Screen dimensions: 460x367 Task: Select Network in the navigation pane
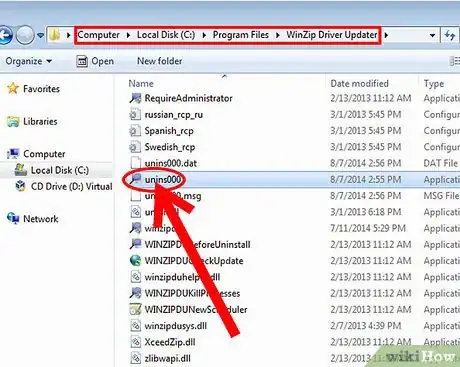point(41,219)
